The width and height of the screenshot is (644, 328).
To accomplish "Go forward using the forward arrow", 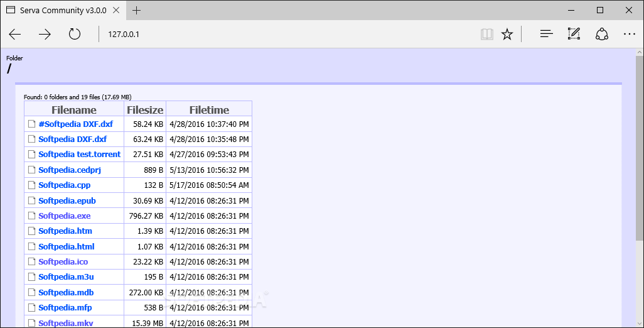I will coord(45,34).
